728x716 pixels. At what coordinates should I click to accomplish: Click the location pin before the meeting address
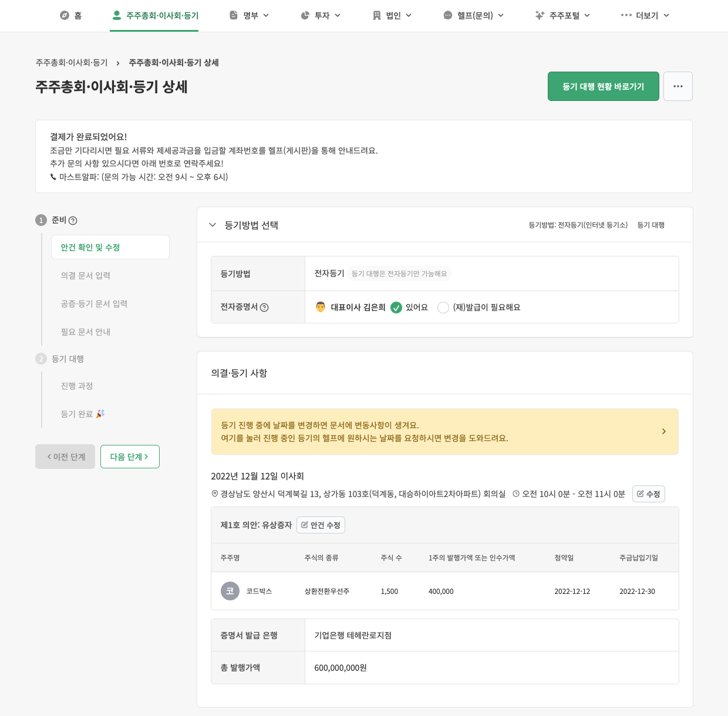(215, 494)
